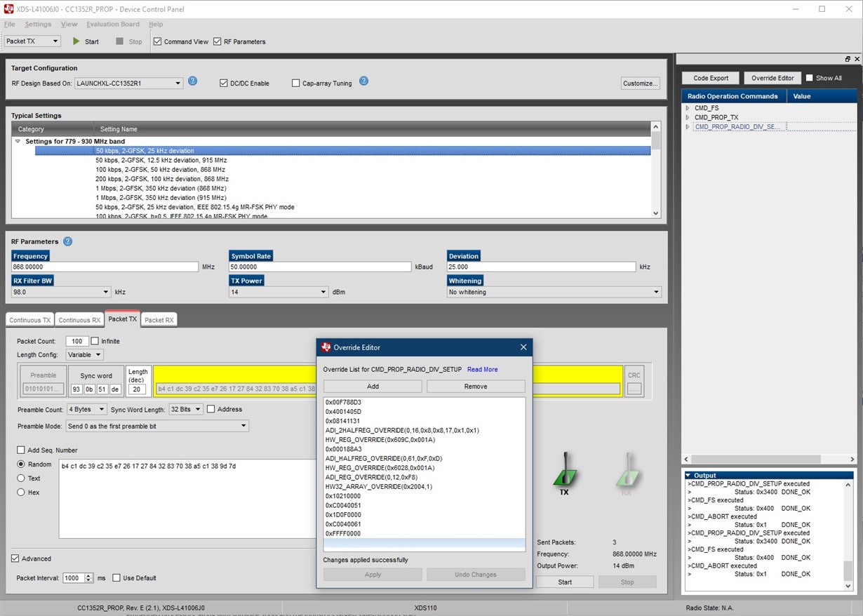Viewport: 863px width, 616px height.
Task: Click Add in the Override Editor
Action: click(x=373, y=387)
